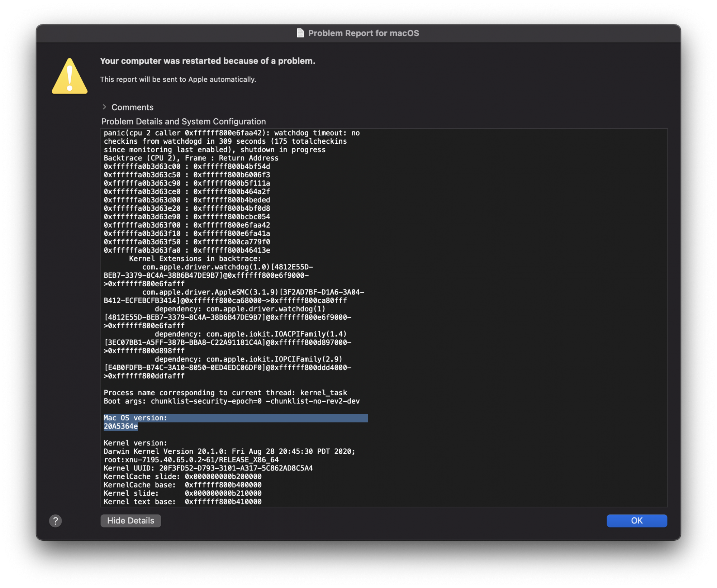The height and width of the screenshot is (588, 717).
Task: Click the question mark help button
Action: tap(55, 521)
